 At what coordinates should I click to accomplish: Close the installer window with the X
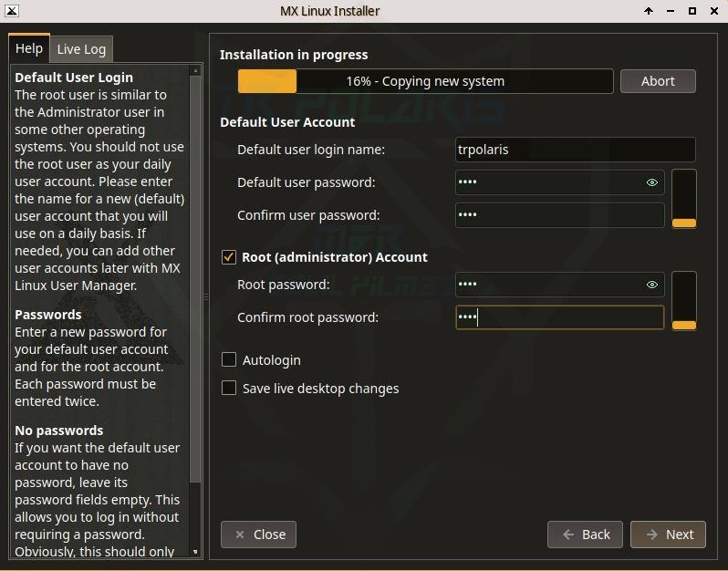(714, 11)
